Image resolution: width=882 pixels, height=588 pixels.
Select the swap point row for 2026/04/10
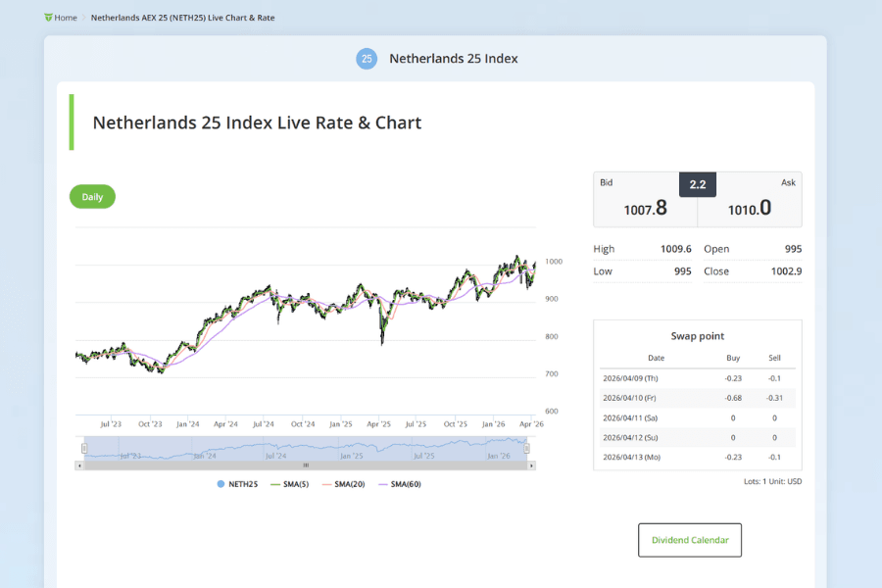697,398
